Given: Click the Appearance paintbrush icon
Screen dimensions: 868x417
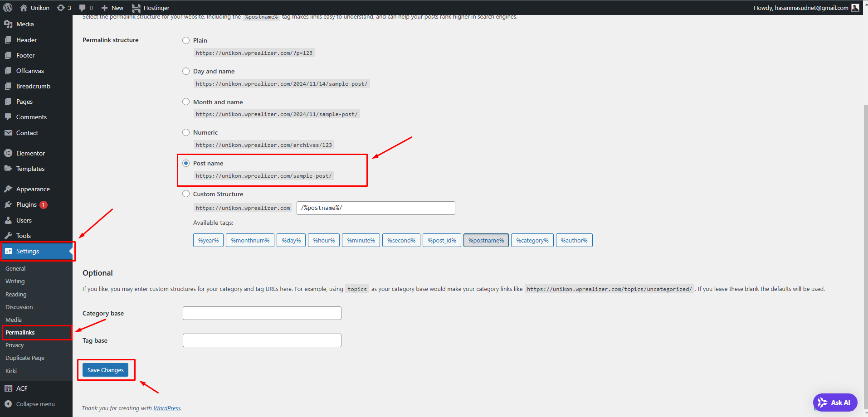Looking at the screenshot, I should pos(8,189).
